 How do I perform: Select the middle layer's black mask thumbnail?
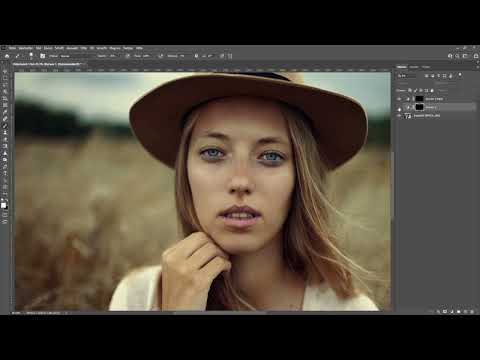click(419, 107)
